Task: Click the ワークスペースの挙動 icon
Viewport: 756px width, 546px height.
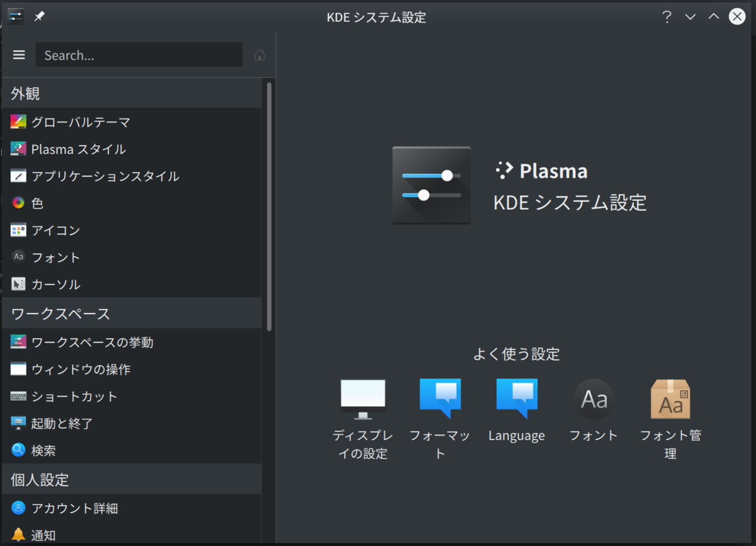Action: (18, 342)
